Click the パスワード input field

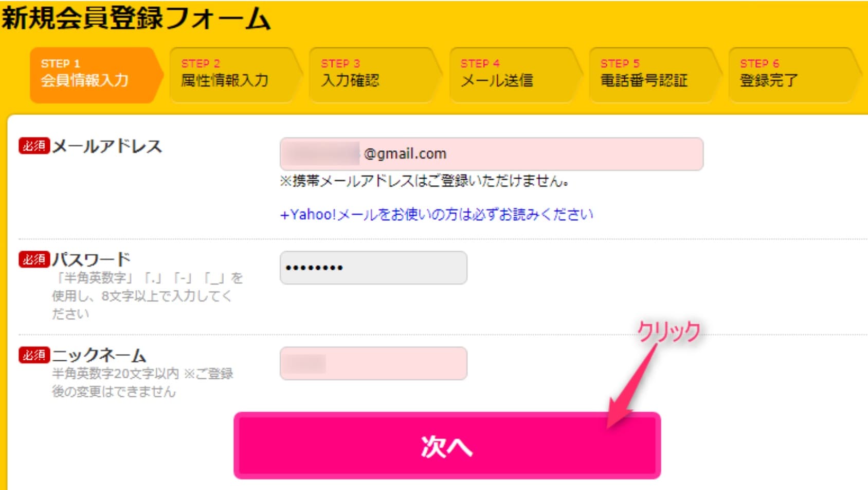pos(373,268)
